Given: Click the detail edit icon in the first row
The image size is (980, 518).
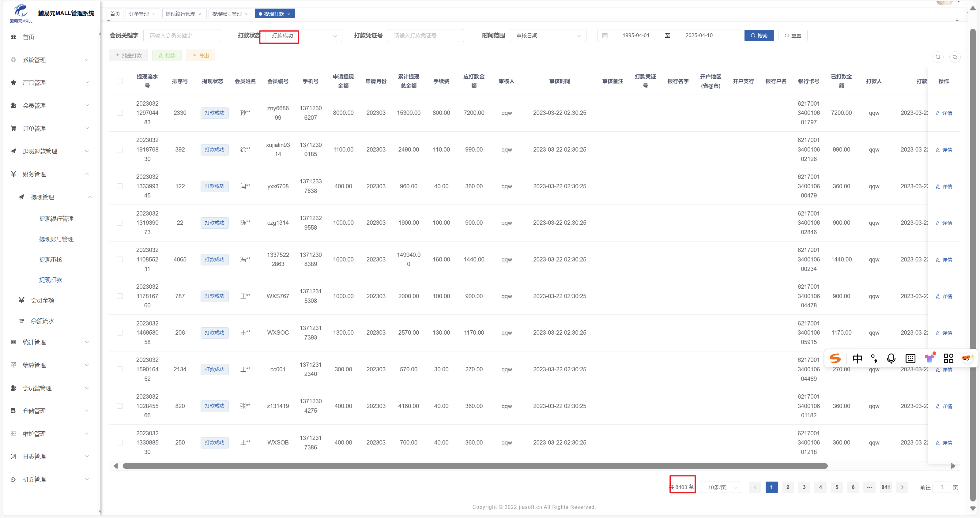Looking at the screenshot, I should pos(938,113).
